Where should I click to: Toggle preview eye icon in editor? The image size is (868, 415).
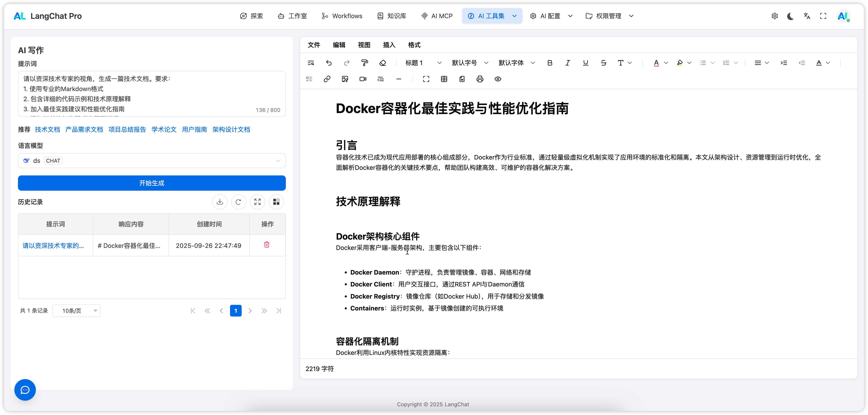tap(498, 79)
